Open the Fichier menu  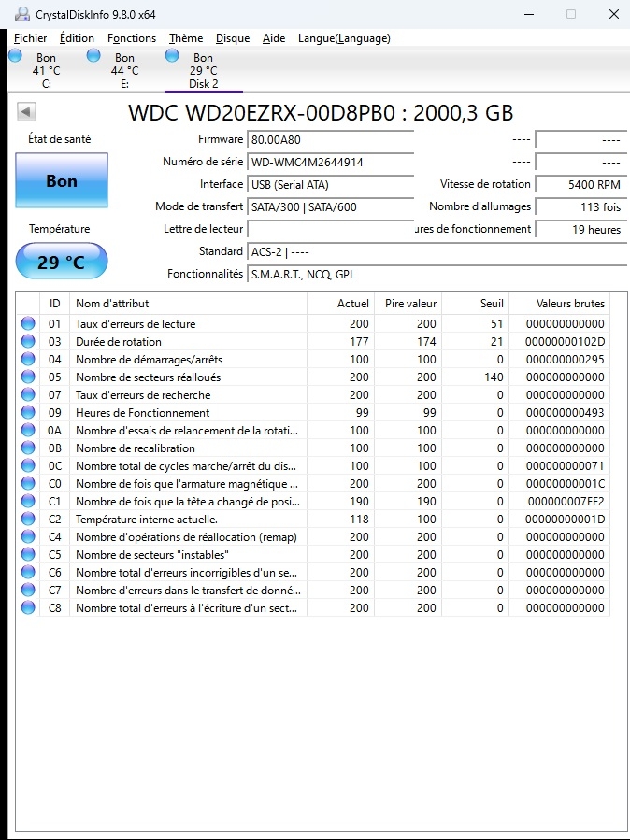point(31,38)
